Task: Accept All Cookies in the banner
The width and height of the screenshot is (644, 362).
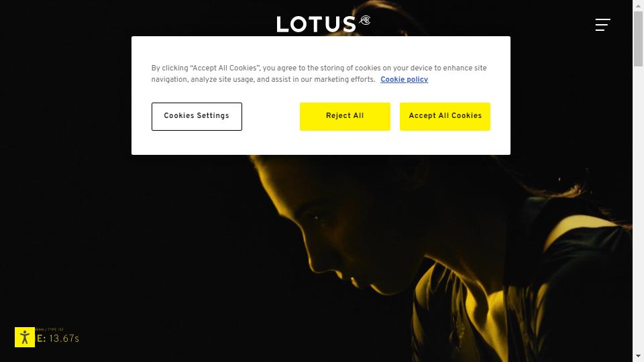Action: pos(445,117)
